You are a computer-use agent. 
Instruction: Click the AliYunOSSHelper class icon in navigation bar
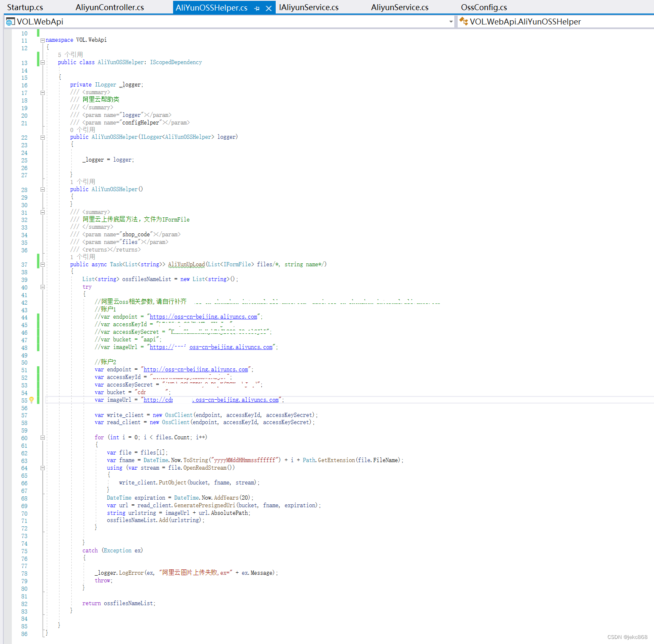pos(464,22)
